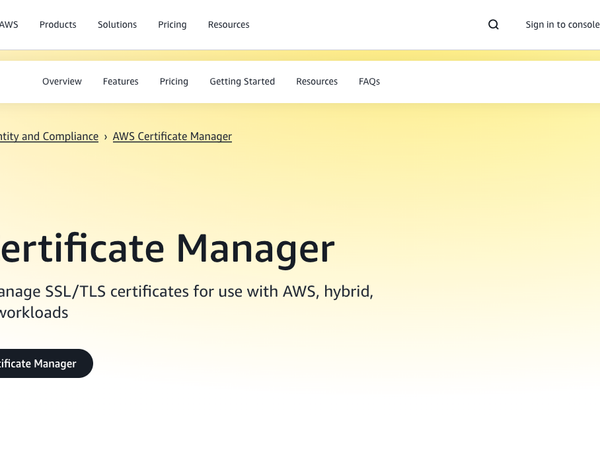Click the SSL/TLS certificates description text
Screen dimensions: 600x450
[186, 302]
